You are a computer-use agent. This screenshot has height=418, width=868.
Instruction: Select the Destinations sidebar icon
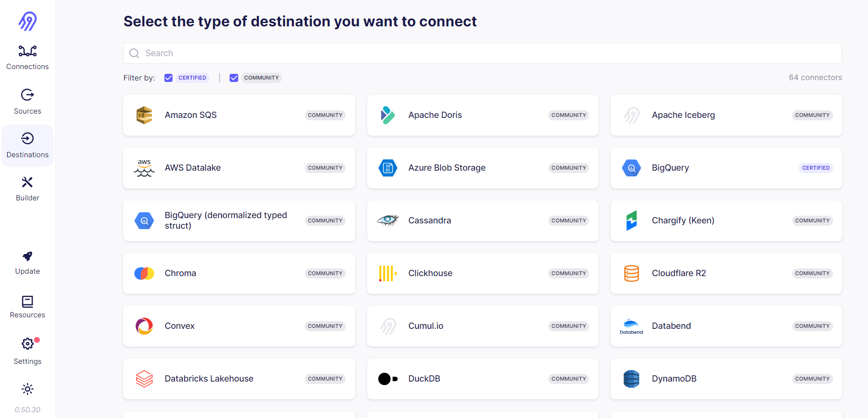pos(27,145)
